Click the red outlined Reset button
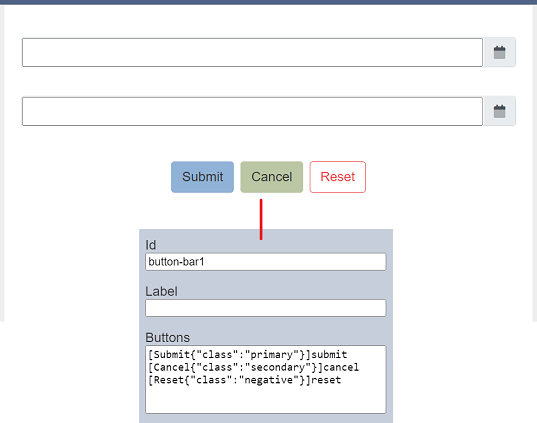This screenshot has height=423, width=537. [x=338, y=177]
